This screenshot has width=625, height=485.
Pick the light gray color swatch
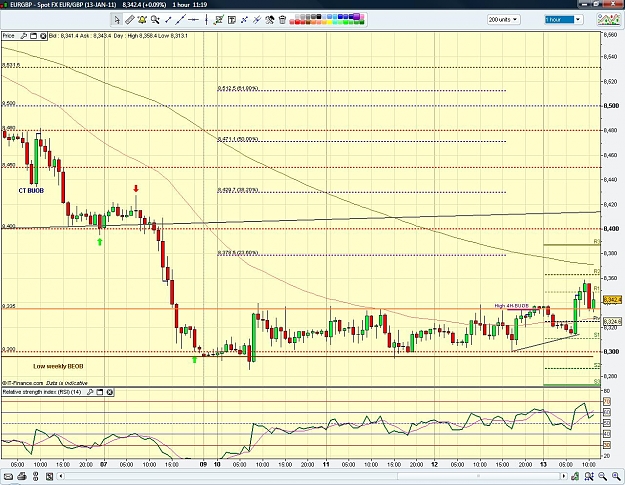[x=297, y=17]
